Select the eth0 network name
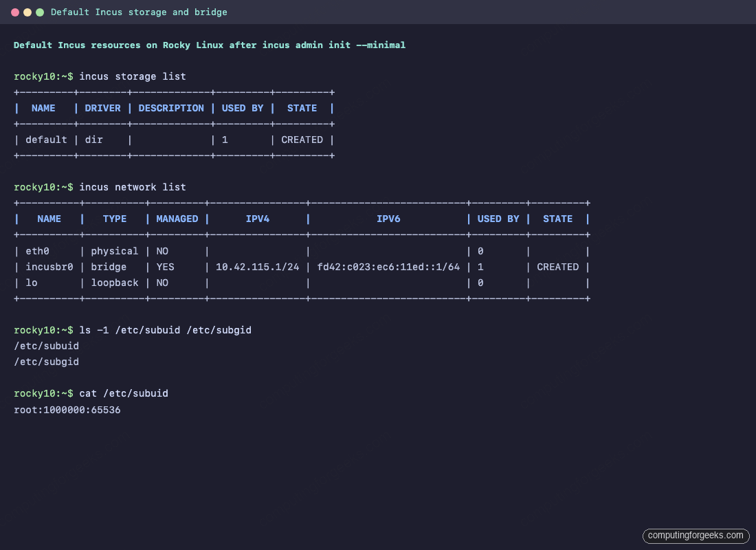756x550 pixels. pyautogui.click(x=38, y=251)
